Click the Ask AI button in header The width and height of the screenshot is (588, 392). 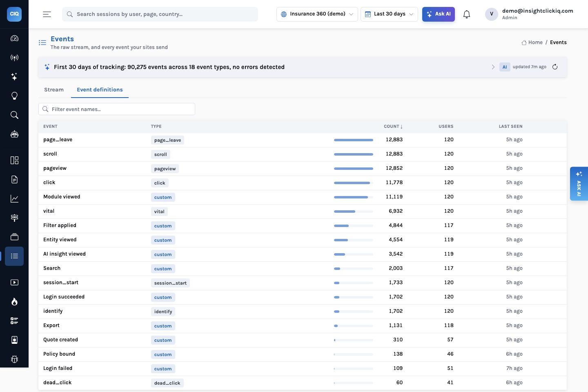point(439,14)
